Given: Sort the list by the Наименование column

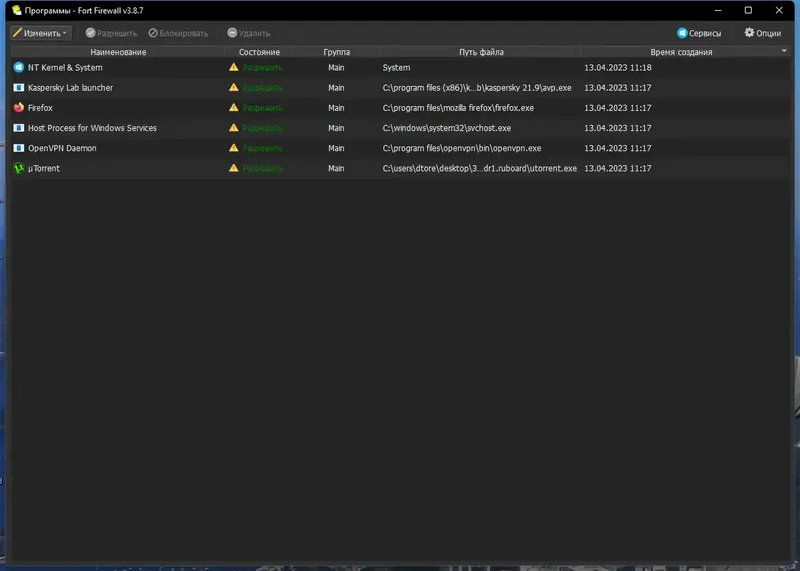Looking at the screenshot, I should point(118,52).
